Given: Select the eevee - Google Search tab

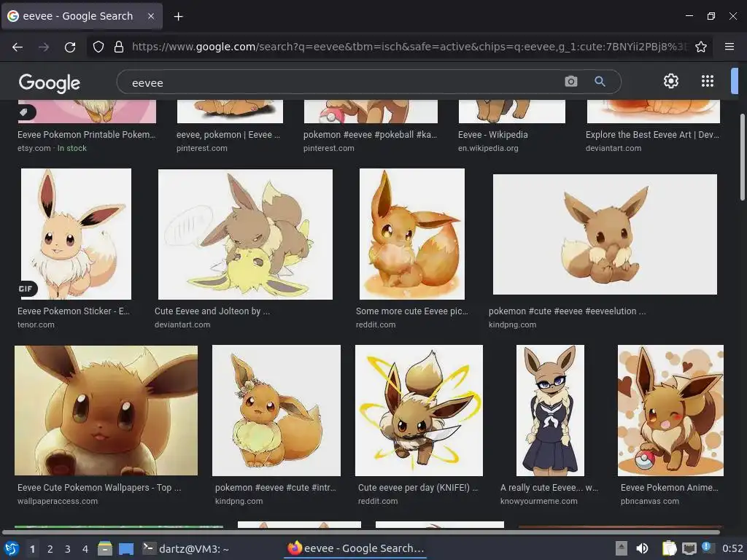Looking at the screenshot, I should (82, 16).
